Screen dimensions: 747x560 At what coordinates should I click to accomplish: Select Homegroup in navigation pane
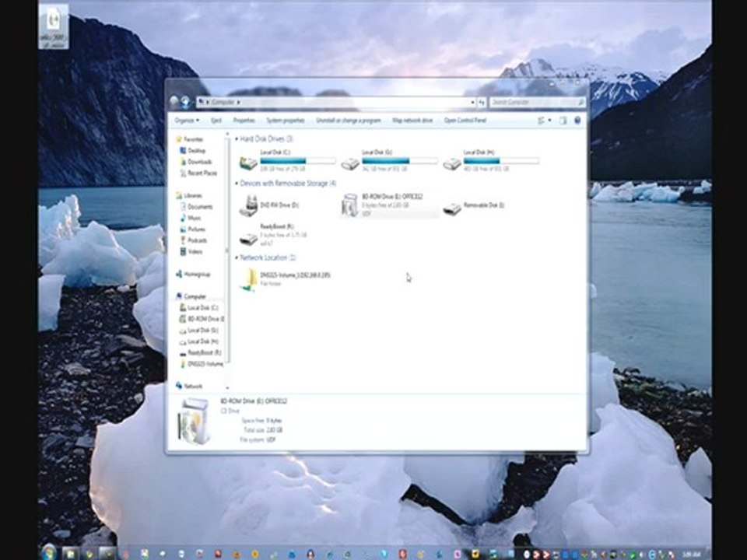tap(193, 275)
